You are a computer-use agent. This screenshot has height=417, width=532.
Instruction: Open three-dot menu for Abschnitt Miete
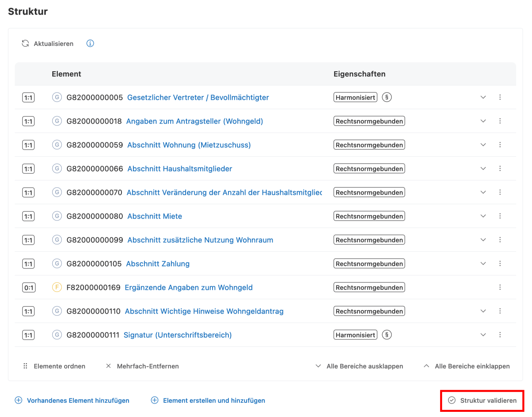(x=500, y=216)
